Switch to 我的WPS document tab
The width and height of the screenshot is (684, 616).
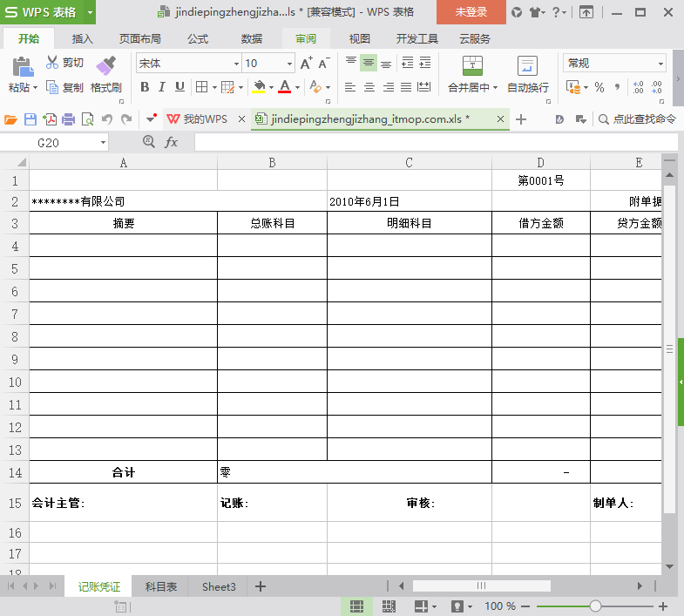[205, 118]
